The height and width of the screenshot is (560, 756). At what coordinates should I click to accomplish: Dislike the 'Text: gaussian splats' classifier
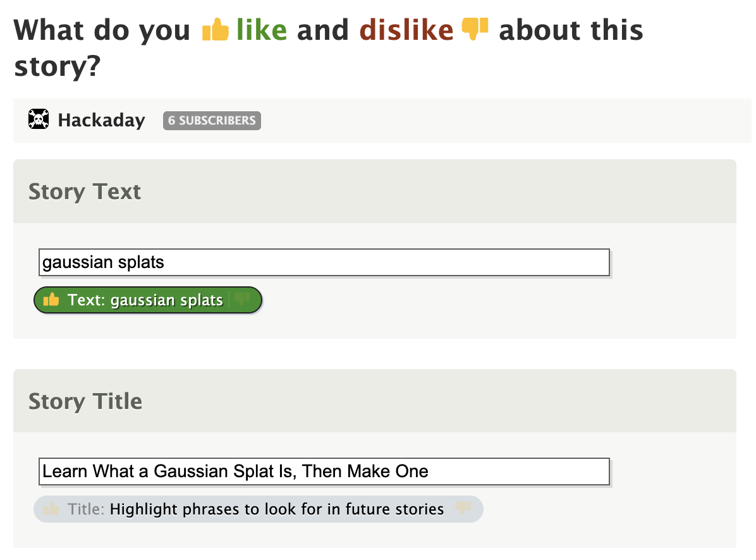click(243, 300)
